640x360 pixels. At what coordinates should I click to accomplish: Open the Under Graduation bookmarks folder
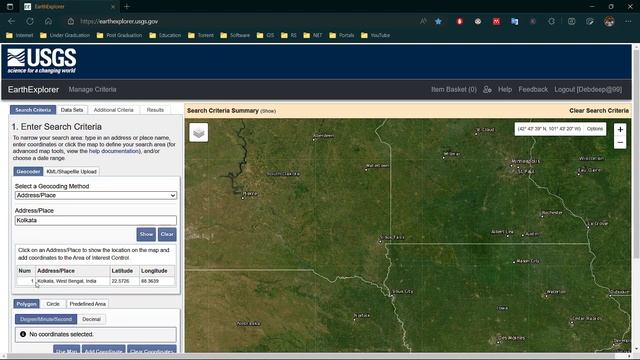[65, 36]
